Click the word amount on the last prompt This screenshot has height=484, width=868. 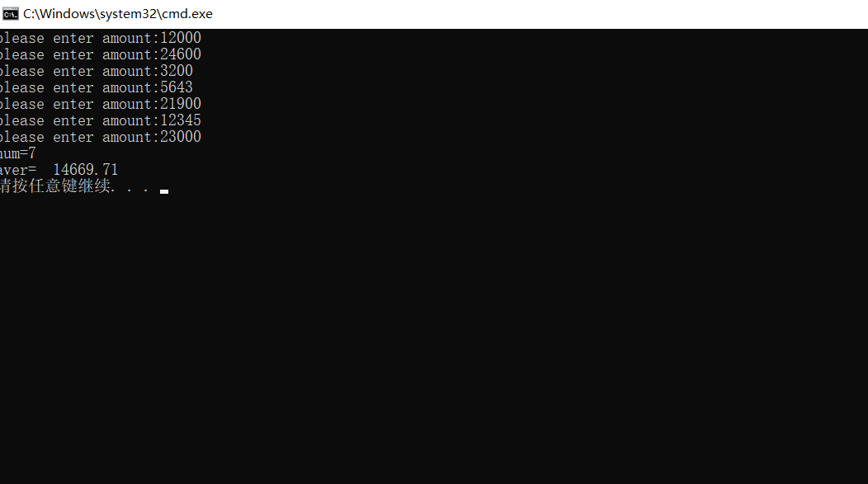tap(127, 138)
